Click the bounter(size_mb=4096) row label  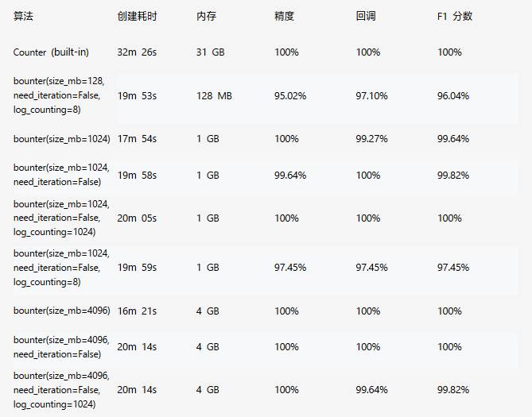point(61,311)
